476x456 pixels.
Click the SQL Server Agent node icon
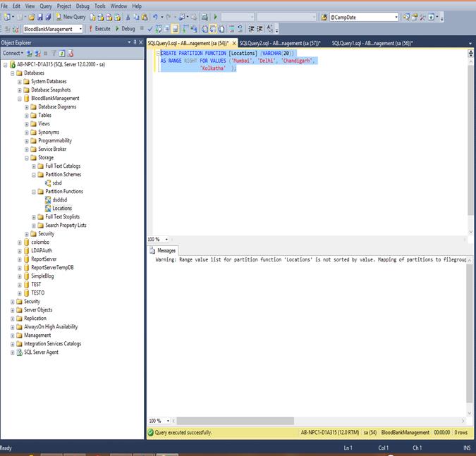coord(19,352)
